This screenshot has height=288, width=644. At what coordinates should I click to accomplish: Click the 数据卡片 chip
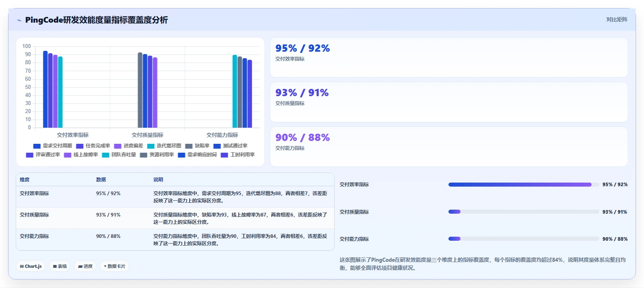click(x=115, y=266)
